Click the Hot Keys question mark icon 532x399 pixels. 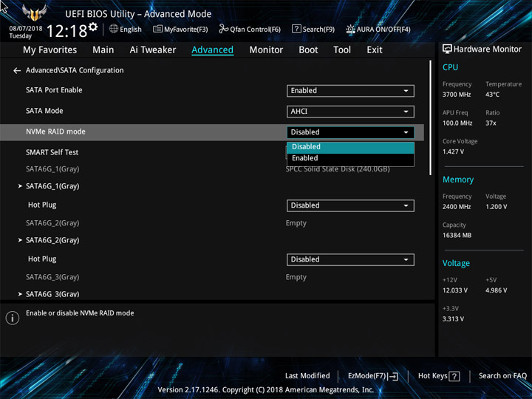pos(454,376)
